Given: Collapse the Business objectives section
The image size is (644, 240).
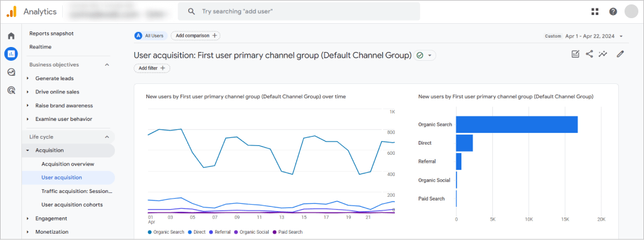Looking at the screenshot, I should tap(107, 65).
